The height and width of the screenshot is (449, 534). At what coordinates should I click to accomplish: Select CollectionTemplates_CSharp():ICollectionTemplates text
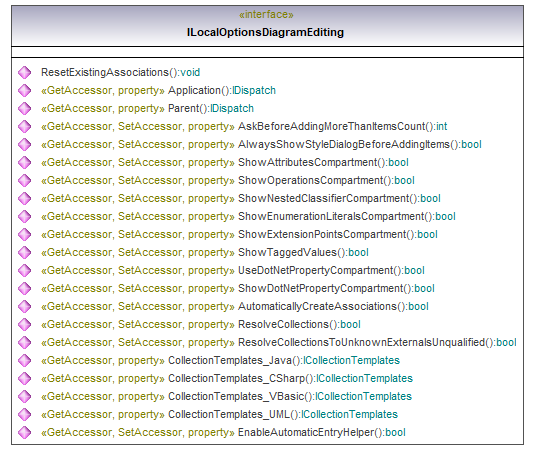[x=290, y=378]
